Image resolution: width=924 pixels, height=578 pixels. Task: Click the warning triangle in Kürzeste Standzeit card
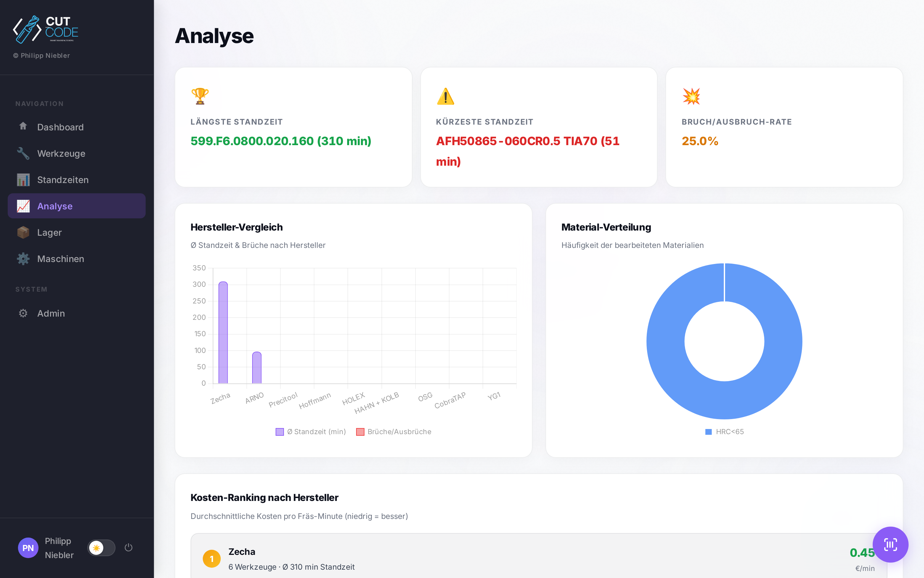coord(445,96)
